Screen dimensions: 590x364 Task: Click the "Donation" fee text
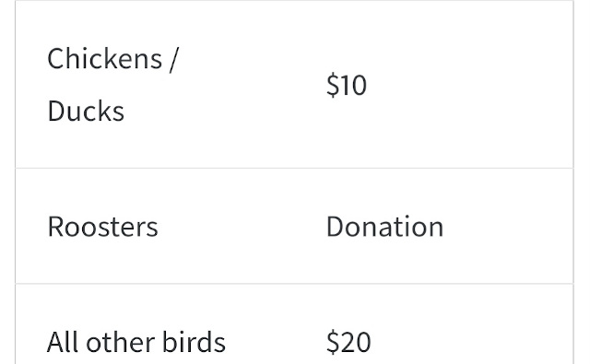(x=385, y=227)
